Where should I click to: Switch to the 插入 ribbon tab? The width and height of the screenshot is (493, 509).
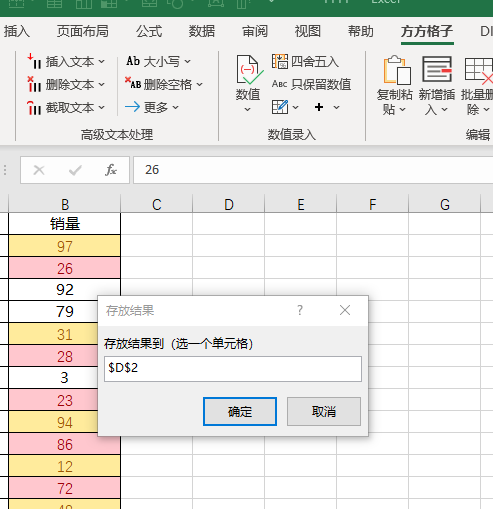[17, 32]
